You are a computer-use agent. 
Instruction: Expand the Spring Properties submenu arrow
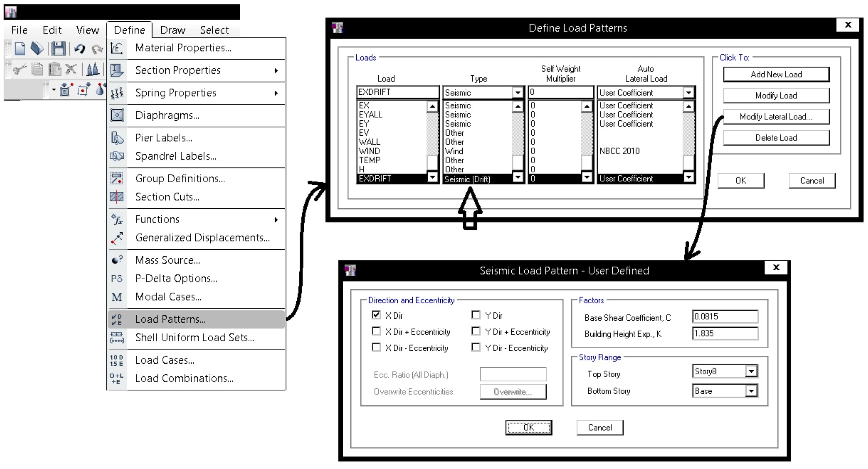click(x=276, y=93)
